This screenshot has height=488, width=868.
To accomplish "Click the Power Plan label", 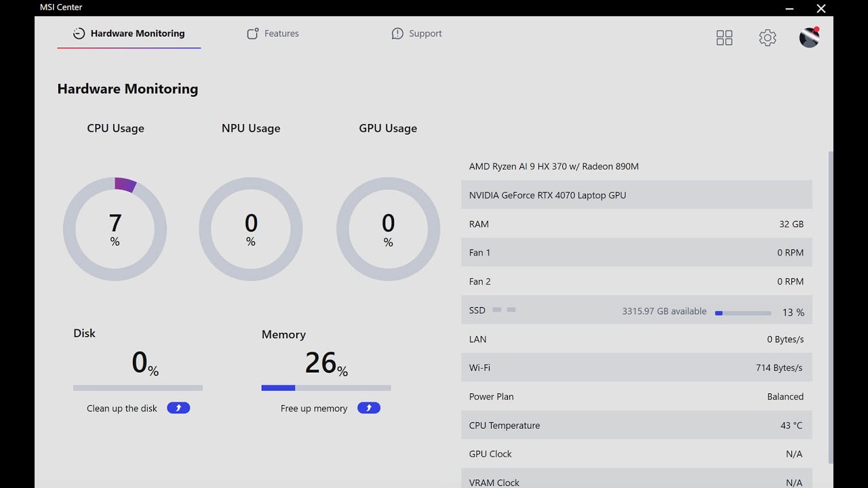I will pos(492,396).
